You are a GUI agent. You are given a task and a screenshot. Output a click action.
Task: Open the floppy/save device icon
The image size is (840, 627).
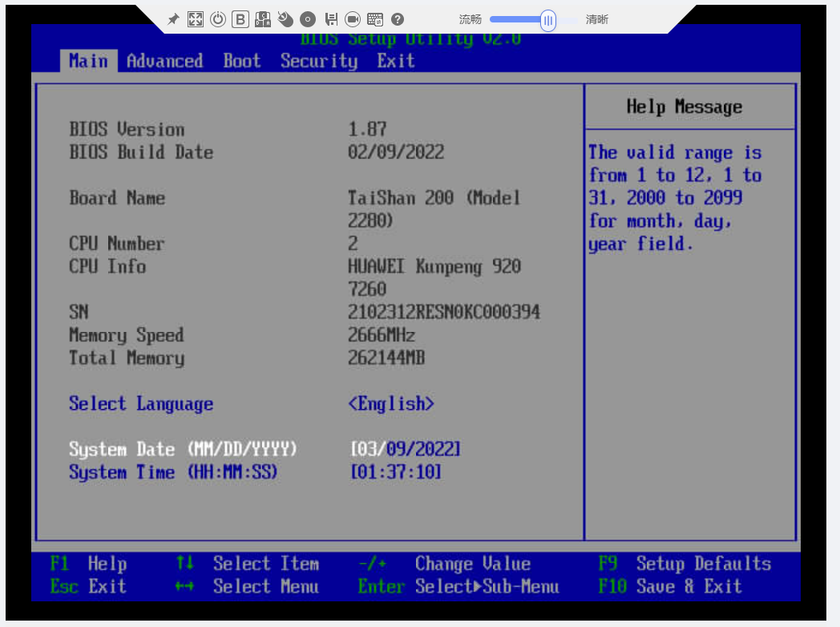click(x=331, y=20)
